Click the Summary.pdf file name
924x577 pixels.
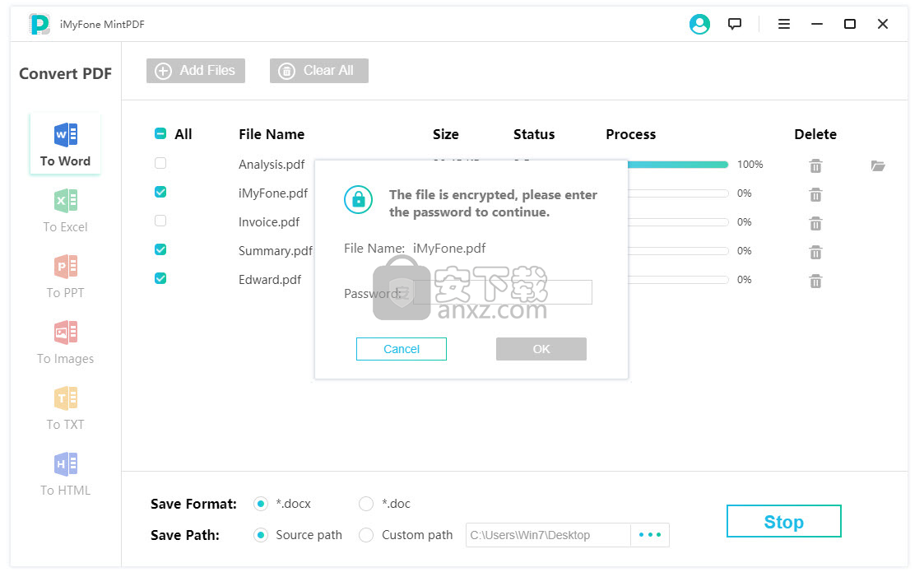pyautogui.click(x=275, y=251)
